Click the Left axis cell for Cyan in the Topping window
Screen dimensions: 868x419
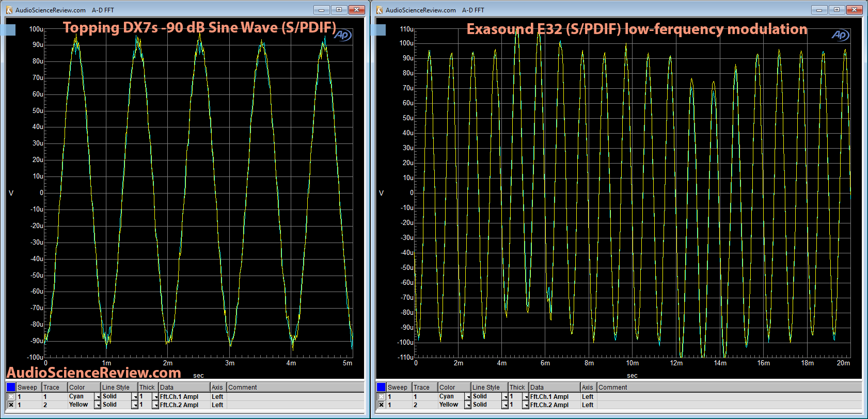coord(219,397)
